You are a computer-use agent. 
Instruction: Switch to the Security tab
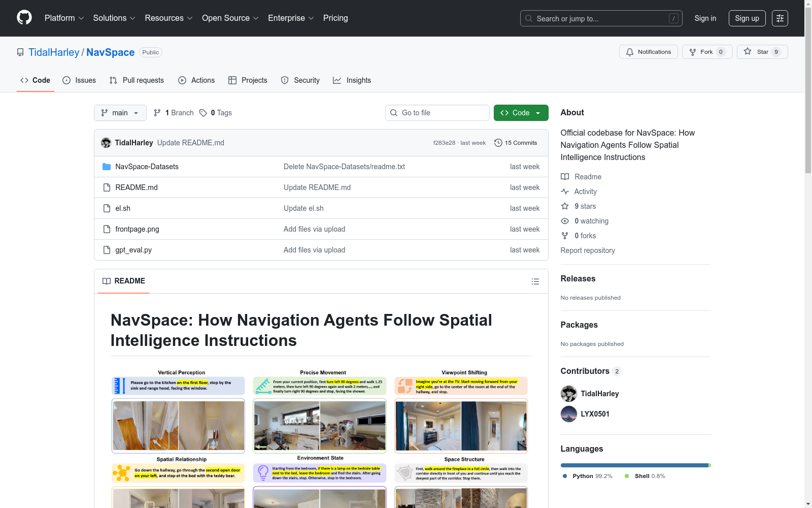300,80
